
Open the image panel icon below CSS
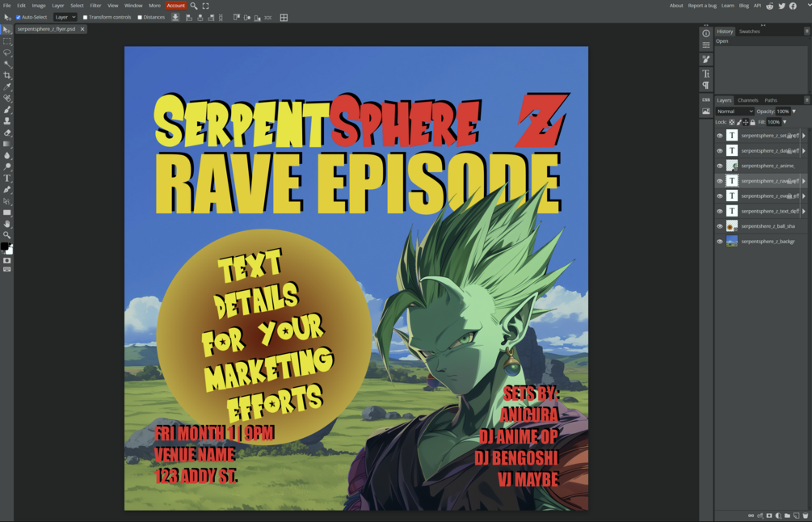(706, 112)
